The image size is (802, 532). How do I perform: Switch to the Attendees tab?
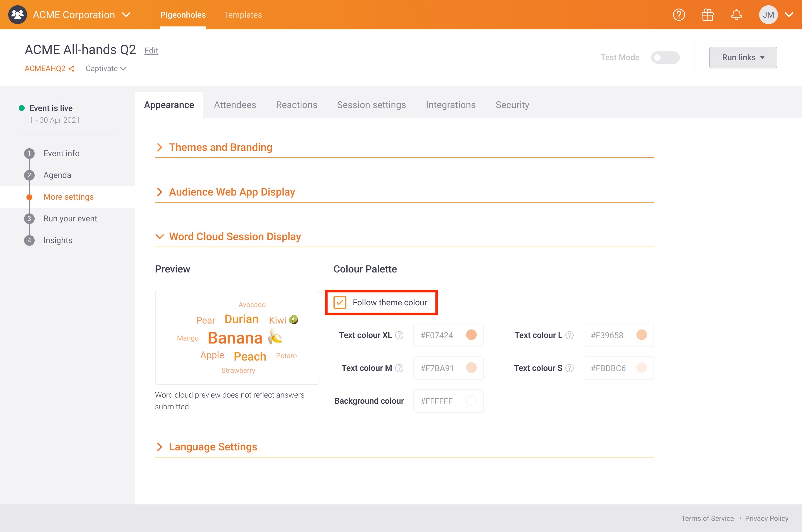pyautogui.click(x=235, y=105)
